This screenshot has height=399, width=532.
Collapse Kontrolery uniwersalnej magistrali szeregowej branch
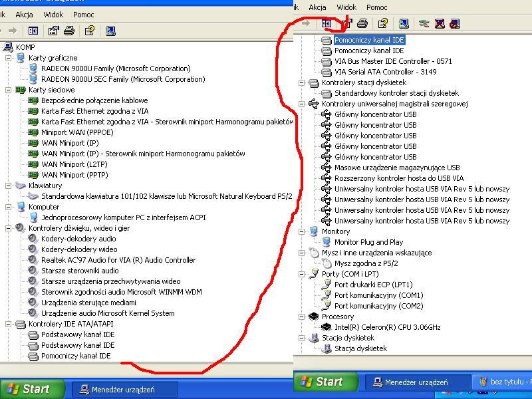(302, 104)
